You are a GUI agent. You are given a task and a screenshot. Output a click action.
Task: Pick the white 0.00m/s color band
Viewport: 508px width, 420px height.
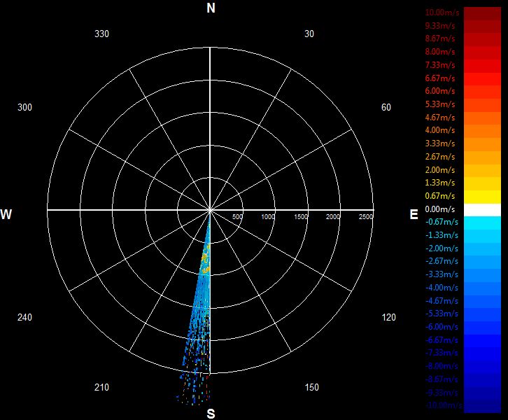click(482, 210)
